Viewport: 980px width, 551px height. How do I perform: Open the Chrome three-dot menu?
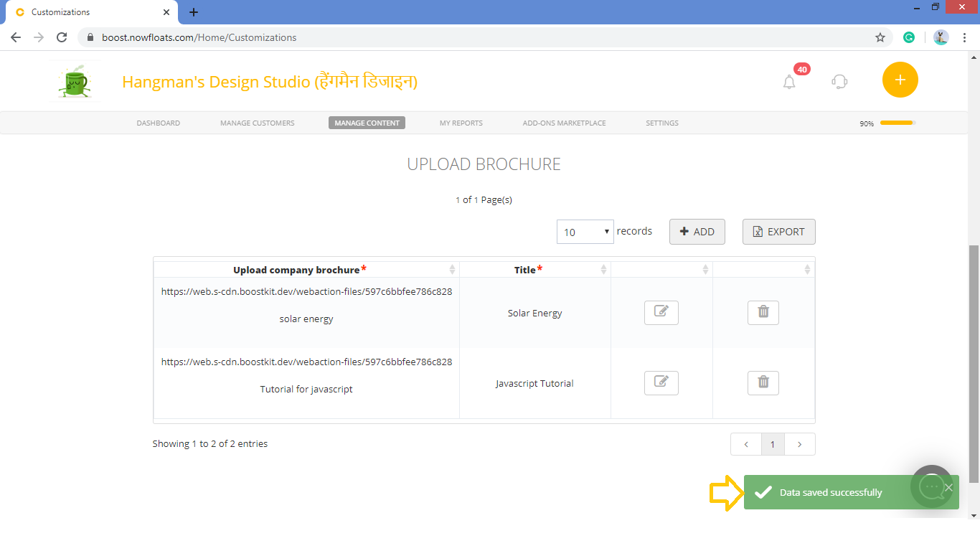click(965, 37)
